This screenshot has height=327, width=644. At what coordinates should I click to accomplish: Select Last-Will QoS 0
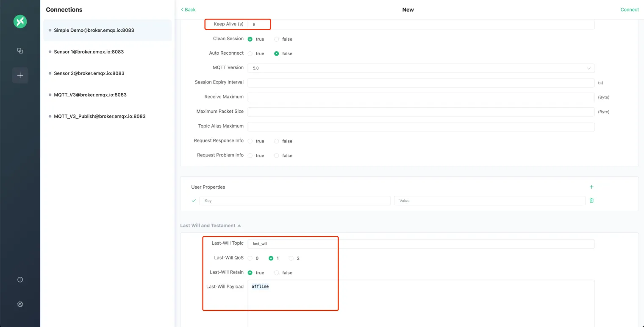250,258
